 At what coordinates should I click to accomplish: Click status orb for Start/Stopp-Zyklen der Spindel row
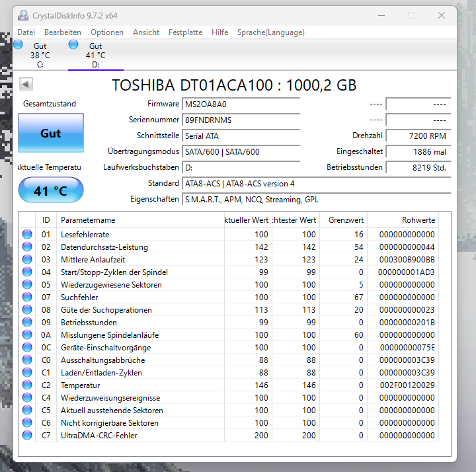pos(27,272)
